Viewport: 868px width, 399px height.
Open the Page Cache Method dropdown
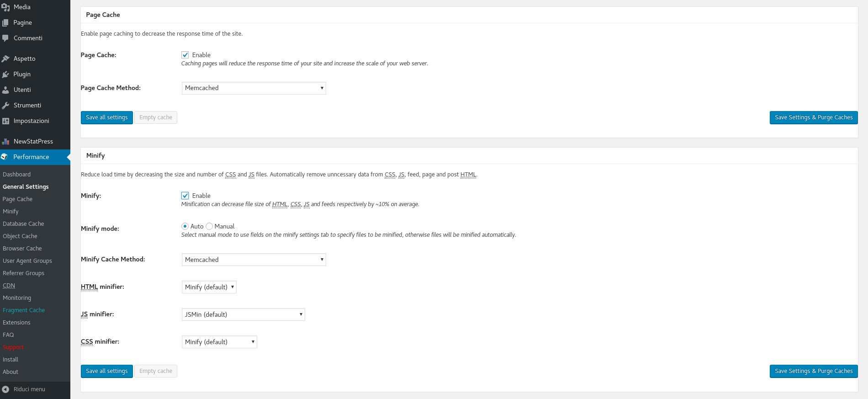[254, 88]
